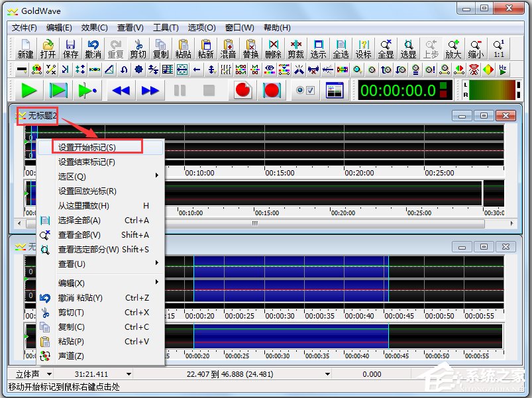Viewport: 532px width, 398px height.
Task: Choose 查看全部(V) in context menu
Action: point(101,234)
